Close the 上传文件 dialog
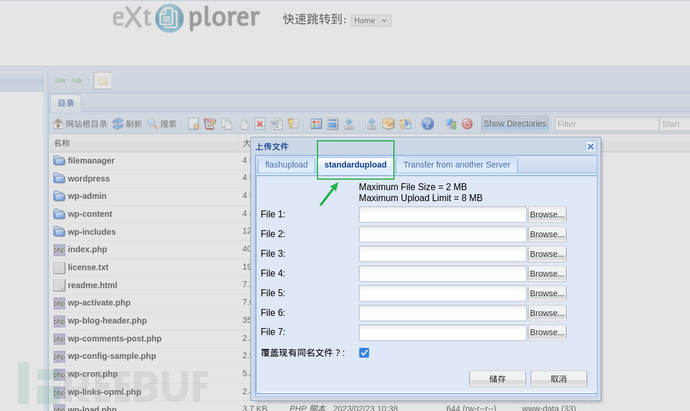 (x=591, y=147)
